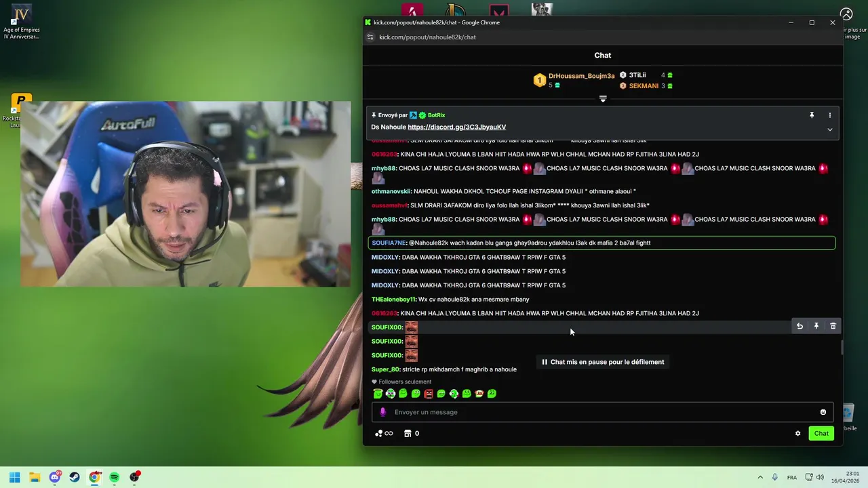
Task: Unpin the BotRix pinned message
Action: (812, 115)
